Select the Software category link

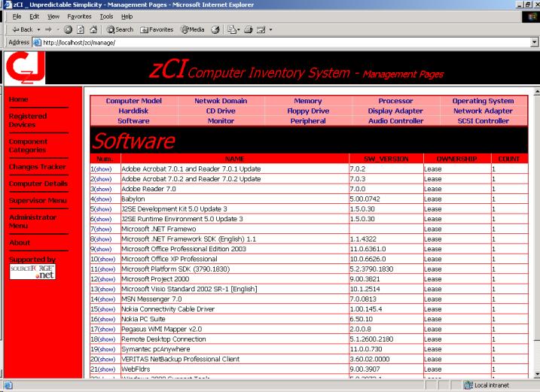(x=133, y=121)
